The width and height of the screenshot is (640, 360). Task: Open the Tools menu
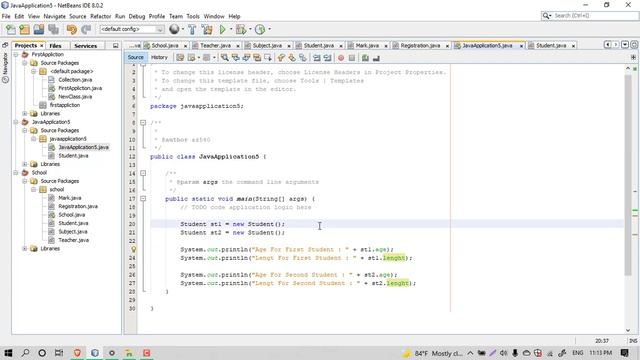[193, 16]
